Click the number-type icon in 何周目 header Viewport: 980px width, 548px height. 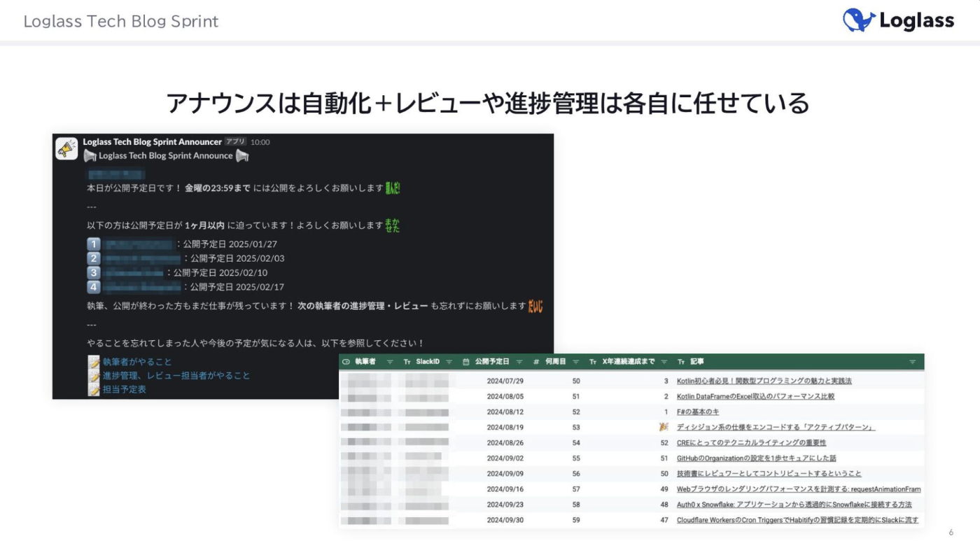[536, 362]
